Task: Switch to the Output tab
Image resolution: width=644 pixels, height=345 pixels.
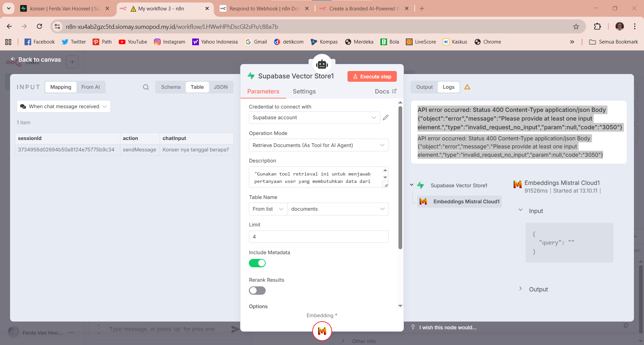Action: pos(424,87)
